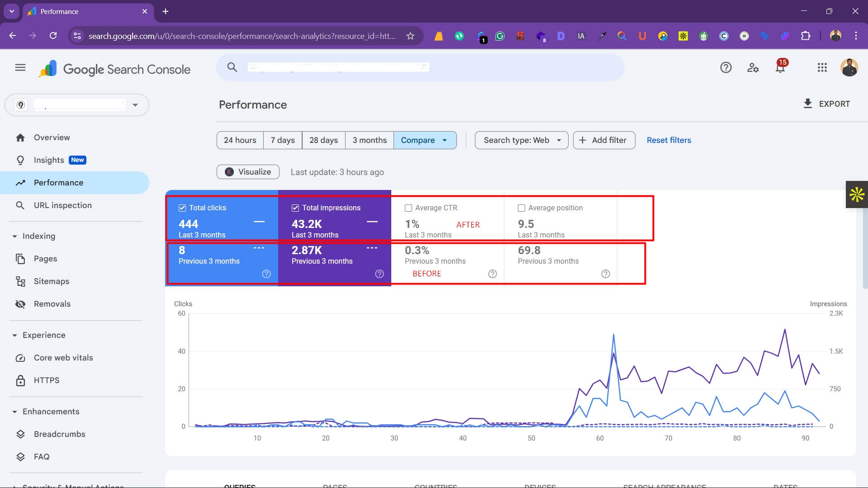The height and width of the screenshot is (488, 868).
Task: Click the Reset filters link
Action: [669, 140]
